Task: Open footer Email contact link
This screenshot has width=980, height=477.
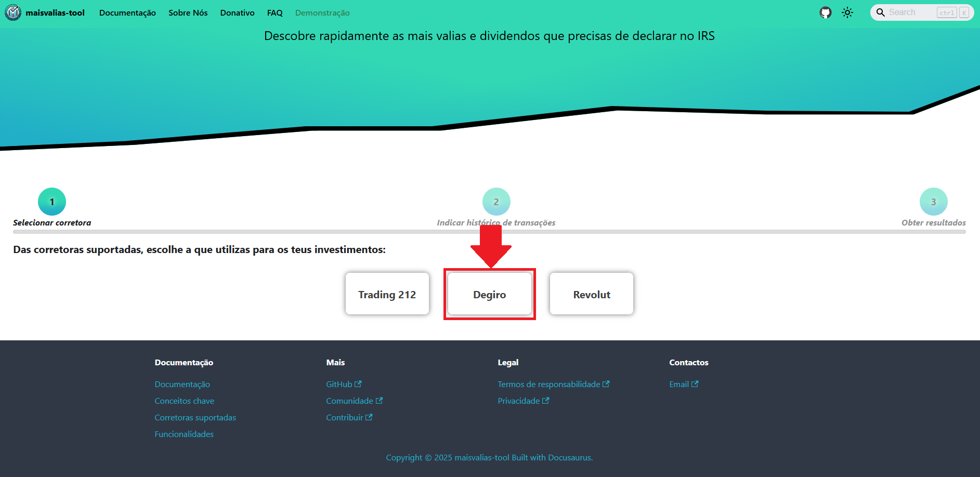Action: tap(684, 384)
